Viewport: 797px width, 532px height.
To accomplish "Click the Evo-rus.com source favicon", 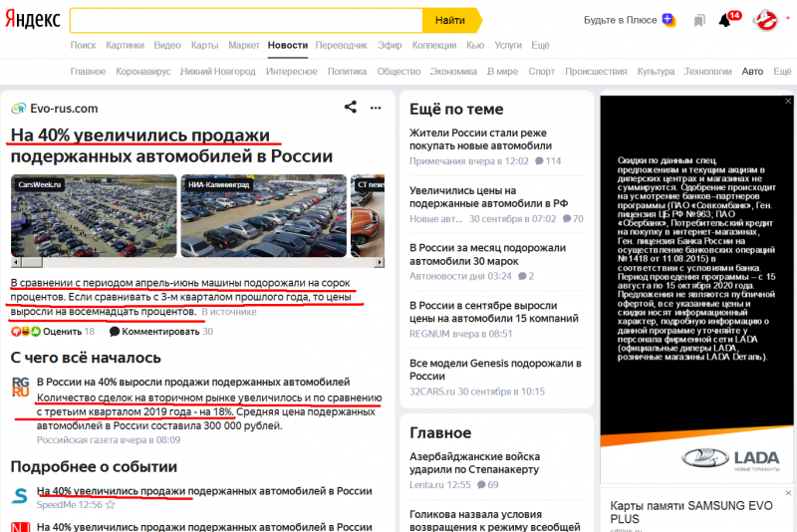I will click(18, 109).
